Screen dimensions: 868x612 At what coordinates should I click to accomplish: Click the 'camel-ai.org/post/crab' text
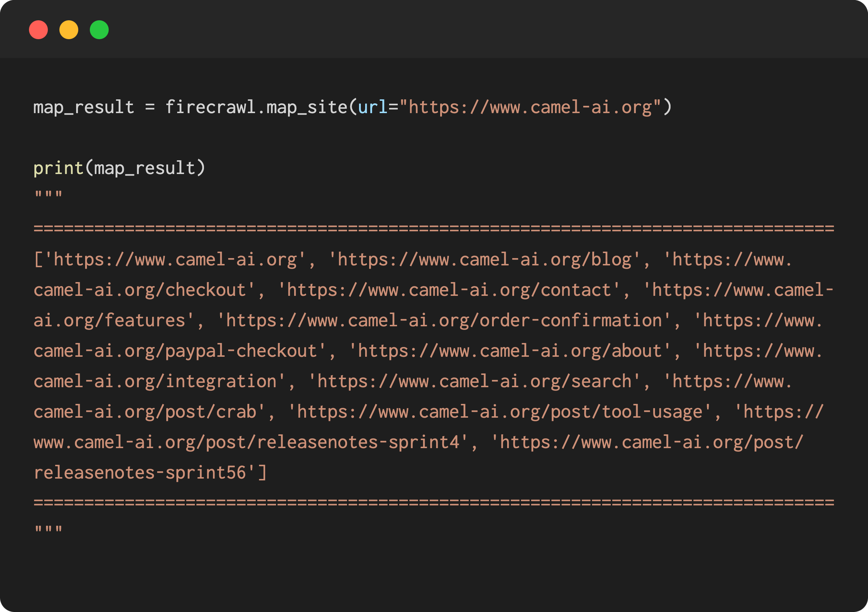[x=145, y=412]
